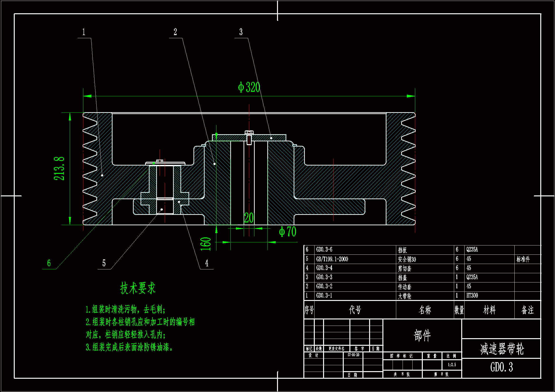
Task: Select the 部件 label in title block
Action: point(422,336)
